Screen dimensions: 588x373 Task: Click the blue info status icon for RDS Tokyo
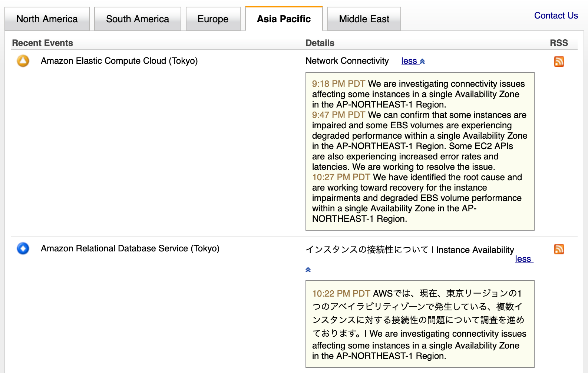[23, 248]
